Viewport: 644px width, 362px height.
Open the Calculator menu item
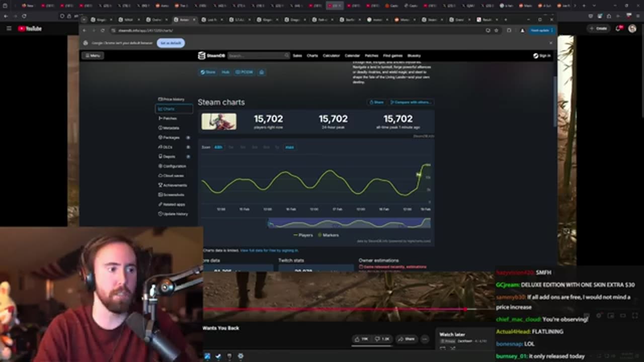(x=332, y=56)
